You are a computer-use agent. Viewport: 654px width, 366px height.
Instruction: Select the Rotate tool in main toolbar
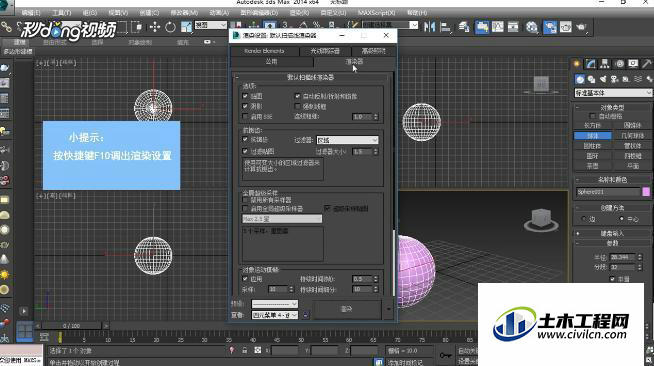click(x=170, y=27)
